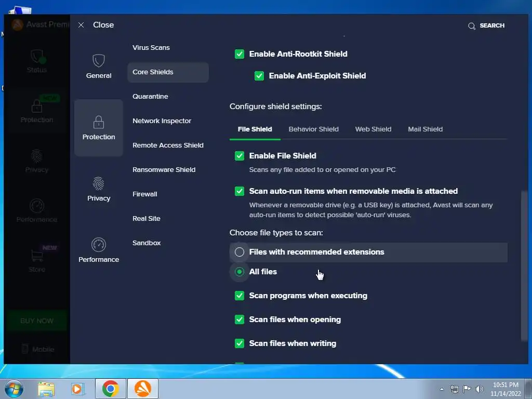Click the settings vertical scrollbar thumb
Viewport: 532px width, 399px height.
click(x=525, y=266)
